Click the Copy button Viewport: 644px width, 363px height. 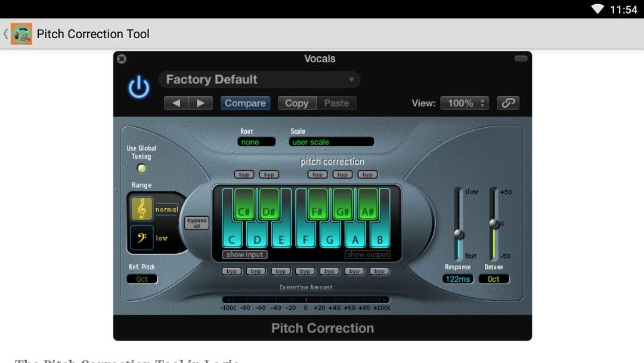pyautogui.click(x=296, y=103)
